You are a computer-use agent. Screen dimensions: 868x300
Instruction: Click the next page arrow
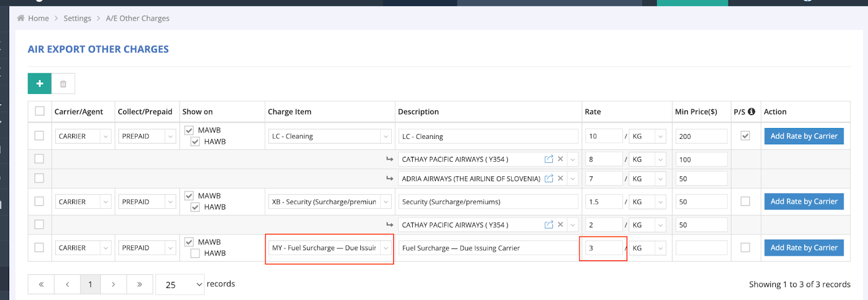[113, 284]
